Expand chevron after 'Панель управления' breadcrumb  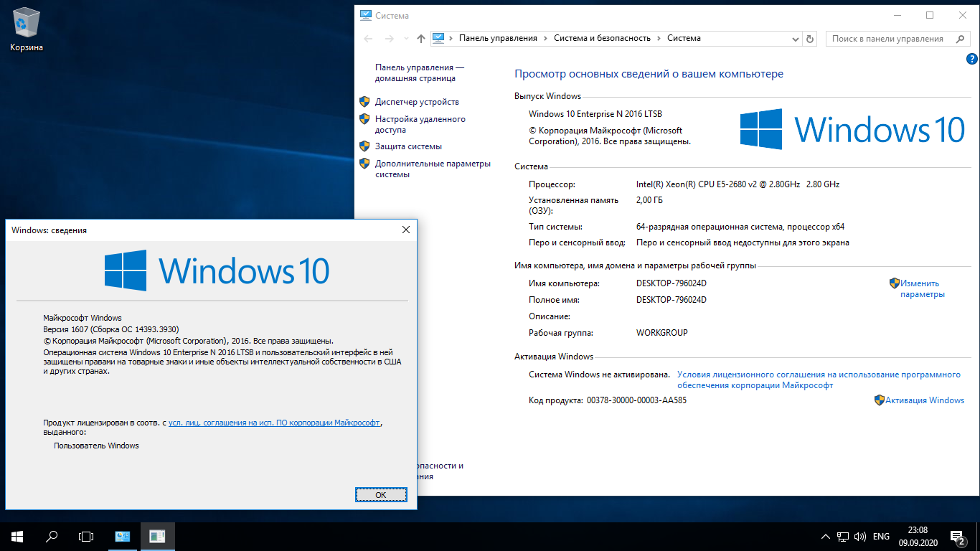pos(545,39)
